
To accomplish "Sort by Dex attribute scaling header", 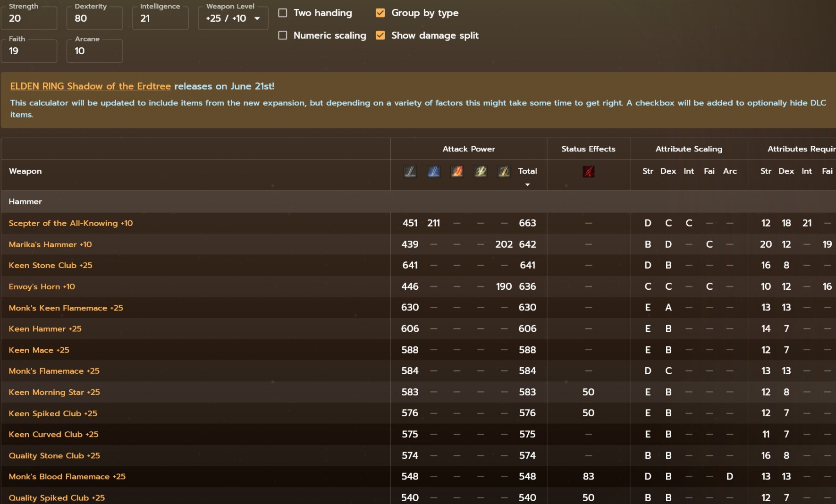I will point(668,171).
